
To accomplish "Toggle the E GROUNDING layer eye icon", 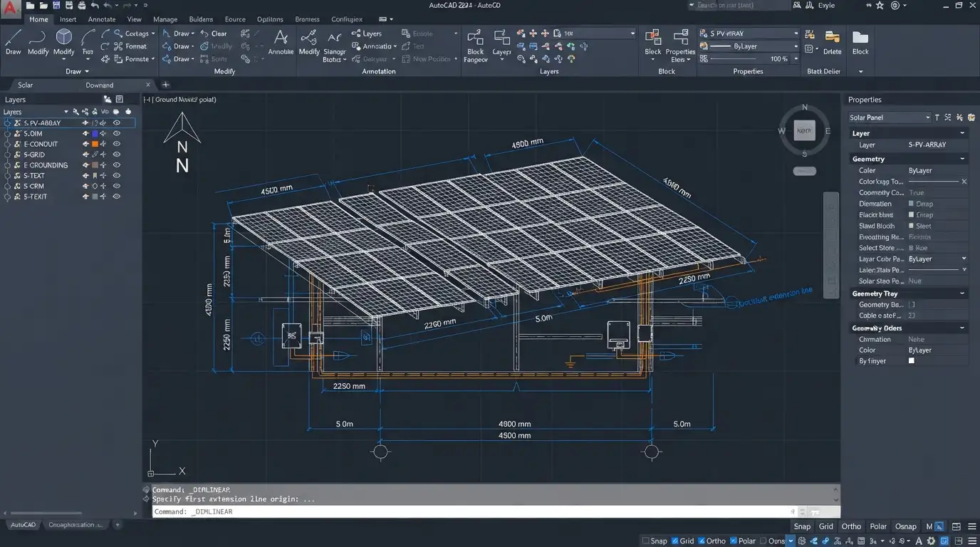I will (117, 165).
